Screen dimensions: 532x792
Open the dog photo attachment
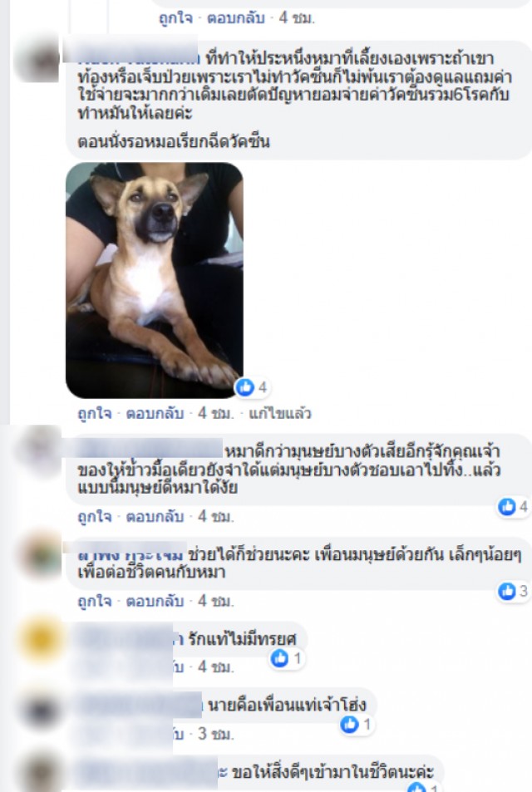click(x=155, y=280)
